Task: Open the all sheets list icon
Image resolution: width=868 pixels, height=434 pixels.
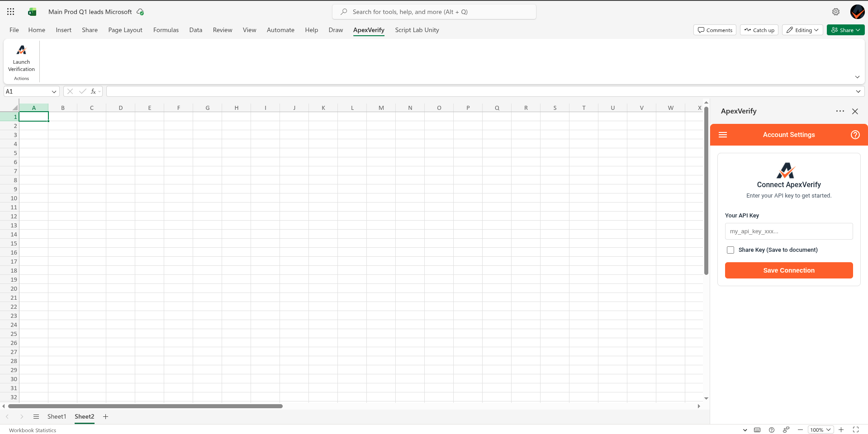Action: [36, 416]
